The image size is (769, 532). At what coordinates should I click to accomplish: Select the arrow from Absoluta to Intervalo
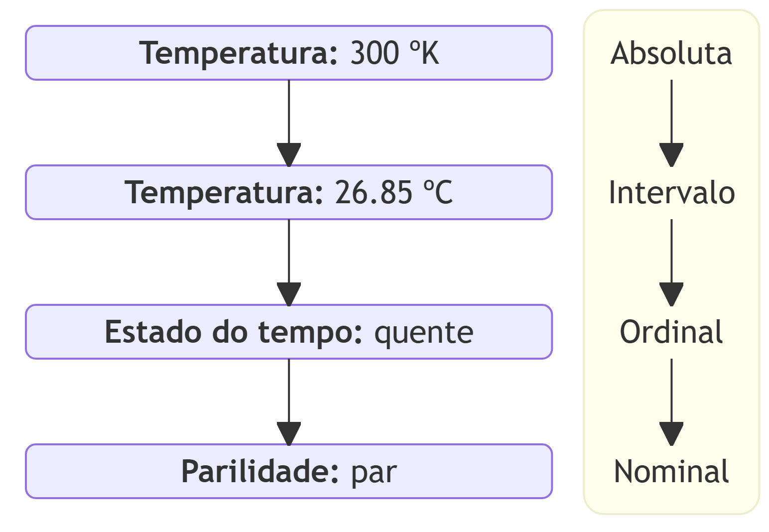point(671,120)
